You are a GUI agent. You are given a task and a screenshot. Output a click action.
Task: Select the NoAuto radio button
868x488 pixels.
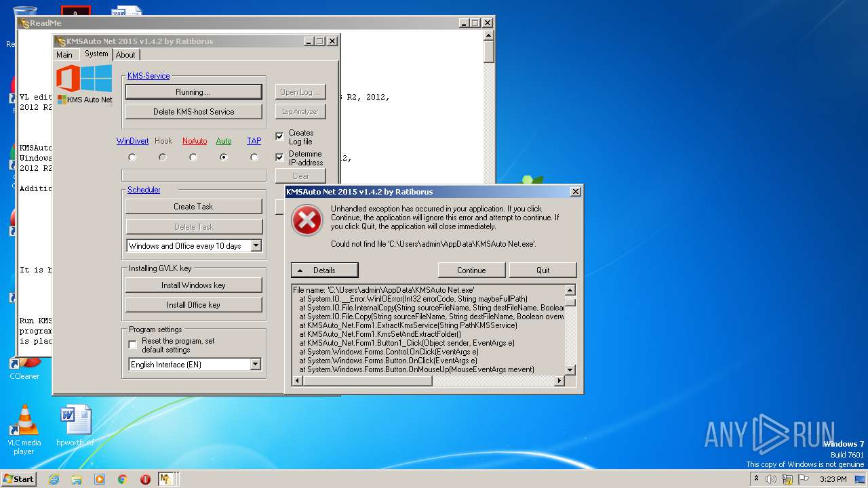193,157
